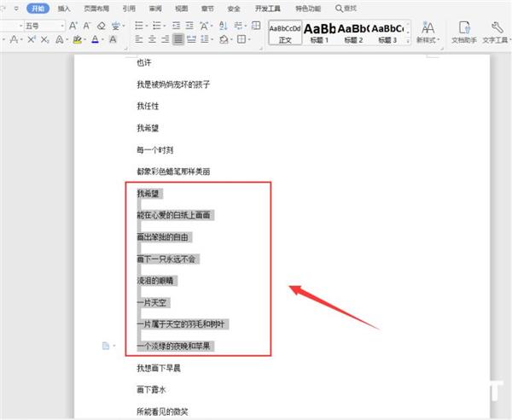
Task: Open the 审阅 tab
Action: 155,9
